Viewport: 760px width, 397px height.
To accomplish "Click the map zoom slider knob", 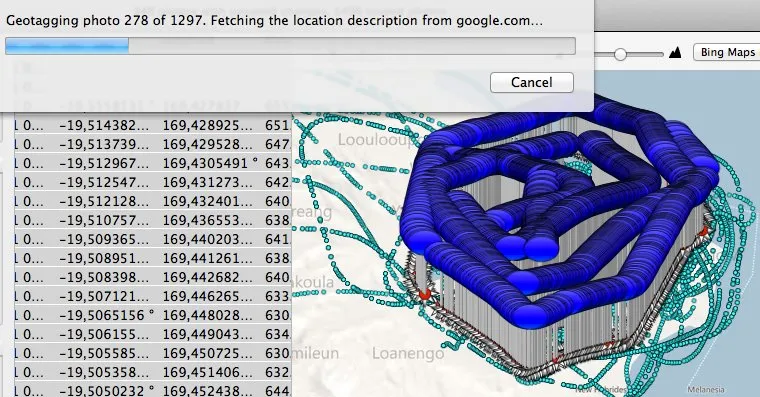I will tap(620, 54).
